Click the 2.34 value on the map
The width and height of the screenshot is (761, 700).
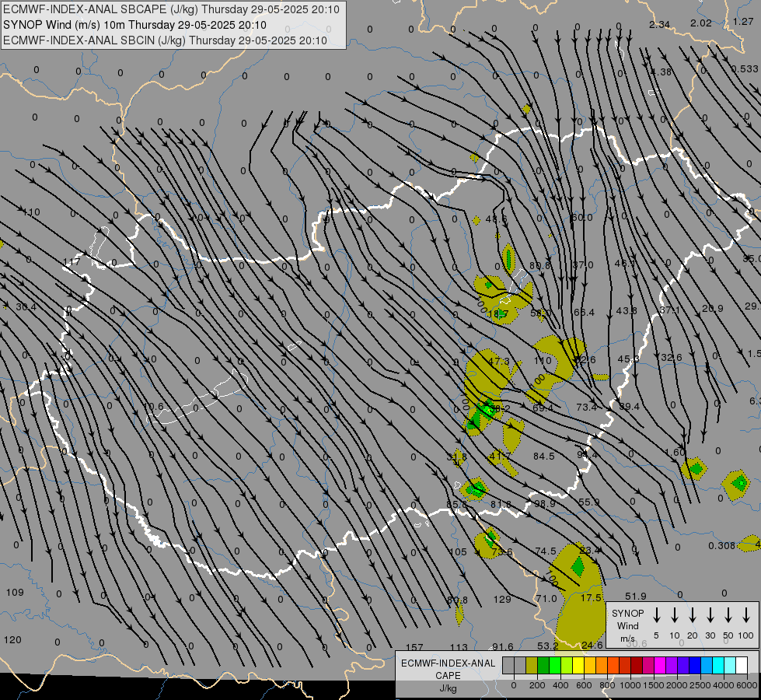click(x=660, y=24)
